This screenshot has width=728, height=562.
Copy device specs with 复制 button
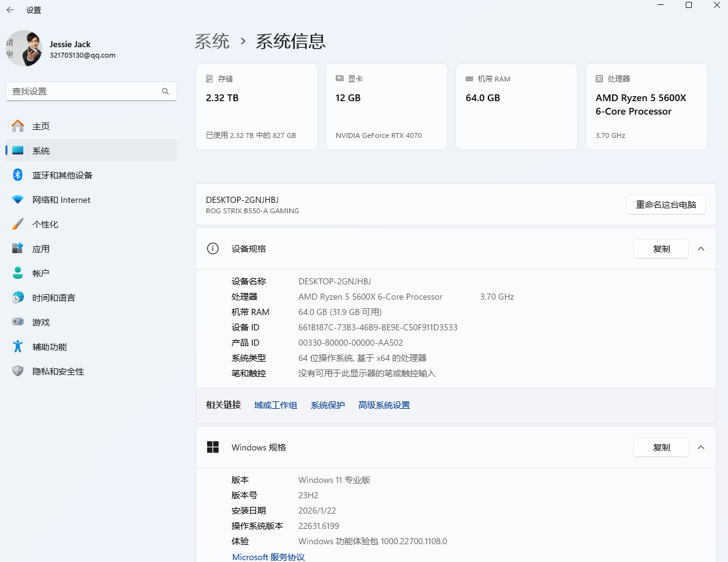(x=661, y=249)
